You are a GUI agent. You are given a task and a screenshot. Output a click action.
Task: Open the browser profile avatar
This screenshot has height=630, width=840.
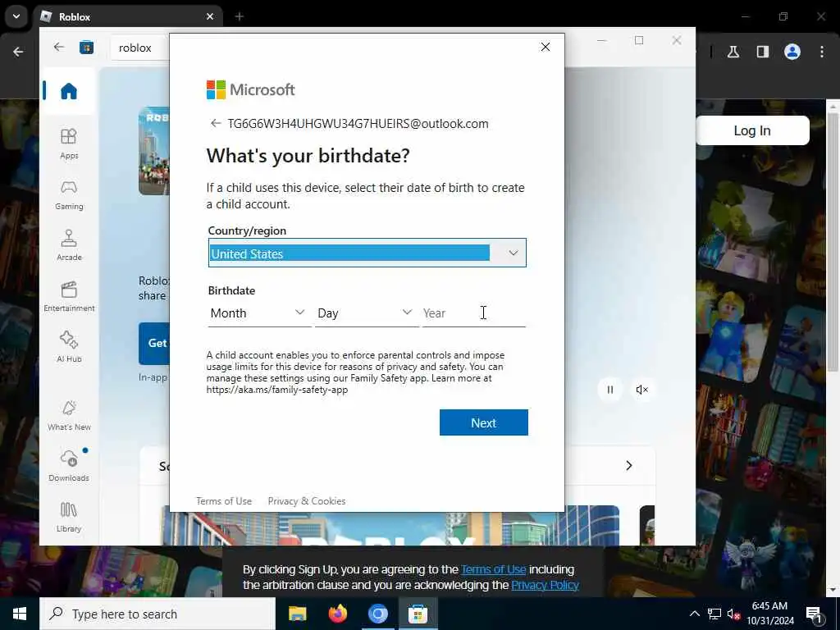pyautogui.click(x=792, y=52)
